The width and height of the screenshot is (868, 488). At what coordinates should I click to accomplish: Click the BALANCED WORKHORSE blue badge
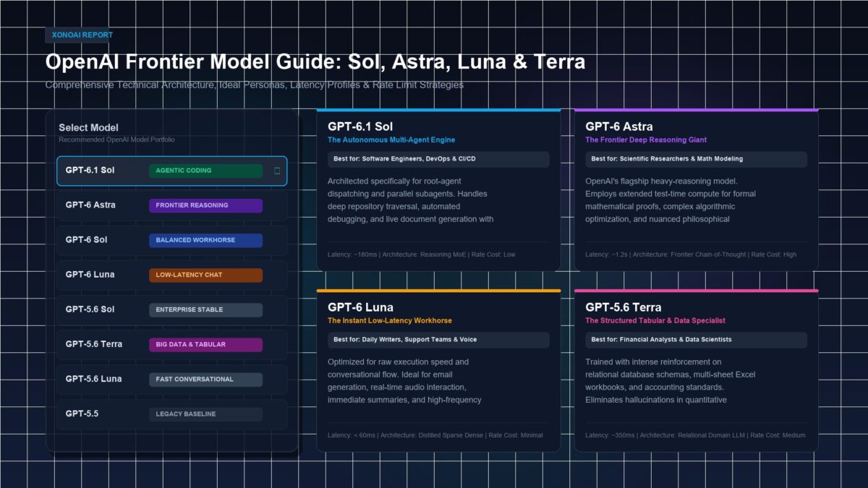(205, 240)
